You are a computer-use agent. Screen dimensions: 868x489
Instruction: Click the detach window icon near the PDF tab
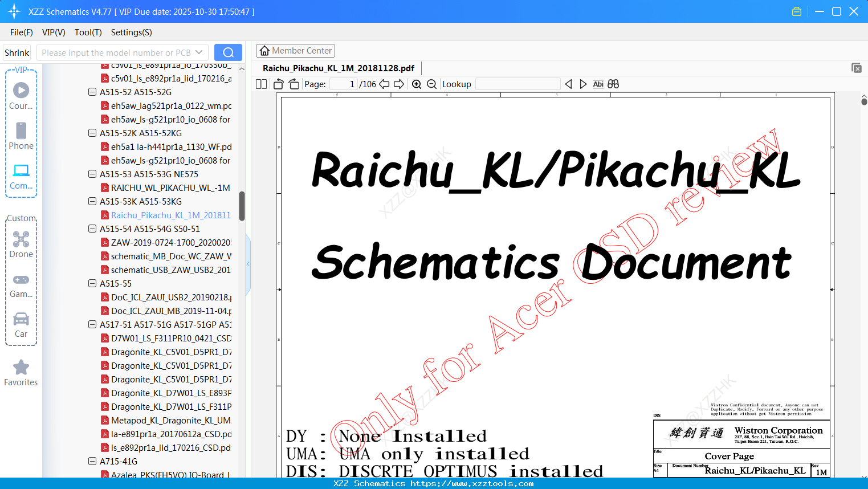tap(857, 68)
